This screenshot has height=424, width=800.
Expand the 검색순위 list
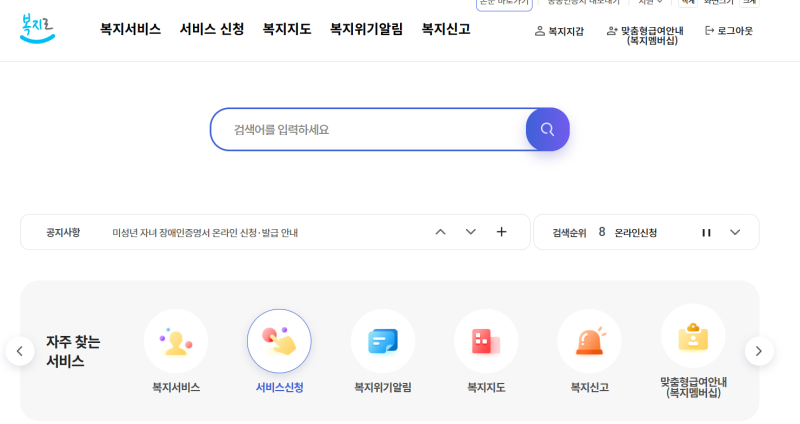click(735, 233)
